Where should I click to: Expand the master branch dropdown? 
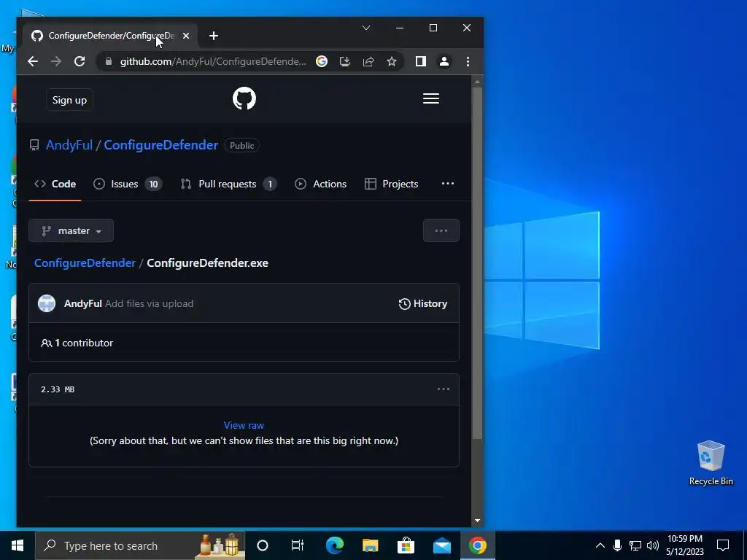point(71,230)
